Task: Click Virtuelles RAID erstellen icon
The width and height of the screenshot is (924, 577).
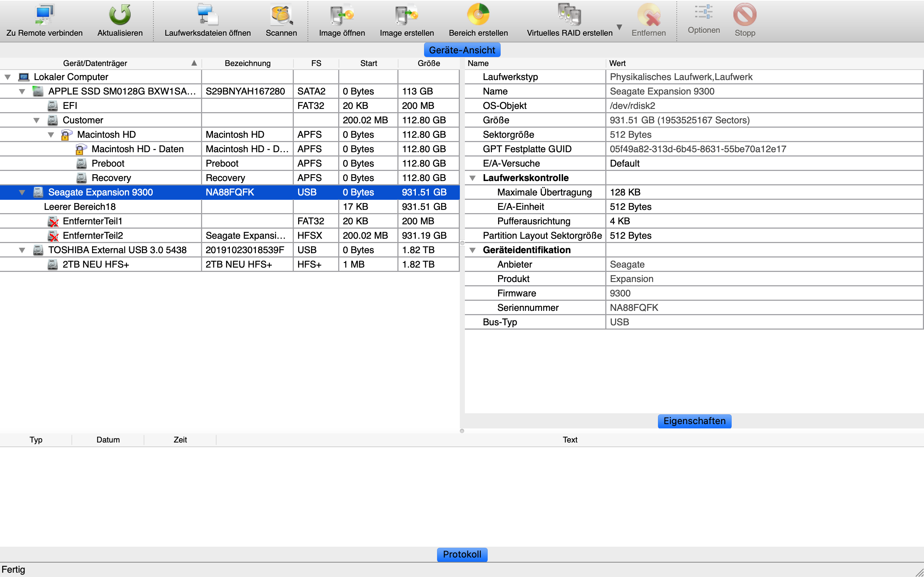Action: [569, 15]
